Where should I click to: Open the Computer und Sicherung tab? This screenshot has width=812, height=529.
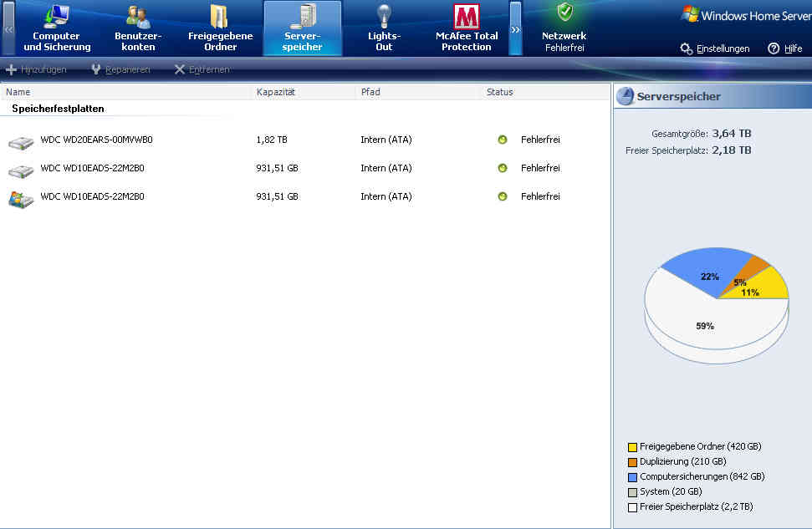click(57, 28)
